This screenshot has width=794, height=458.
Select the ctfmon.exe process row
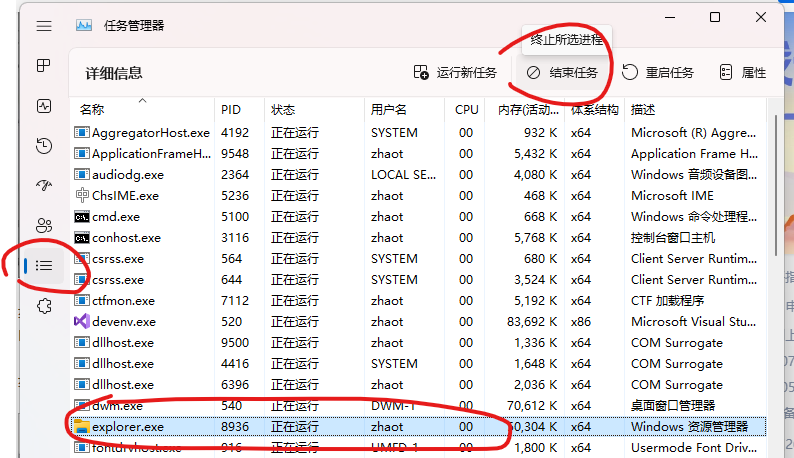coord(418,301)
